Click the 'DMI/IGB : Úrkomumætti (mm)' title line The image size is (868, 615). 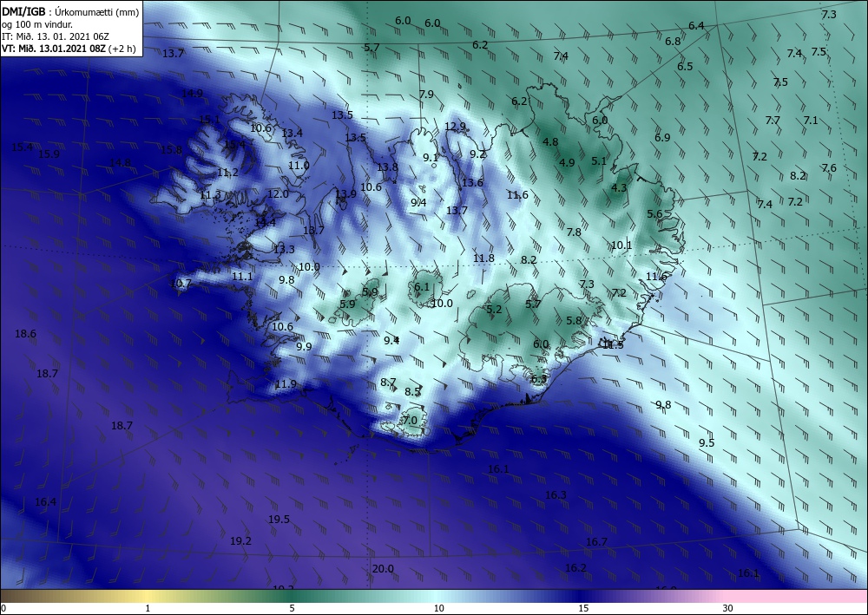(x=70, y=12)
